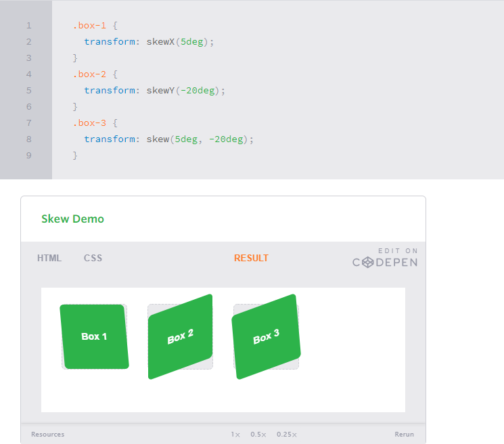The image size is (504, 444).
Task: Select the RESULT tab
Action: point(251,258)
